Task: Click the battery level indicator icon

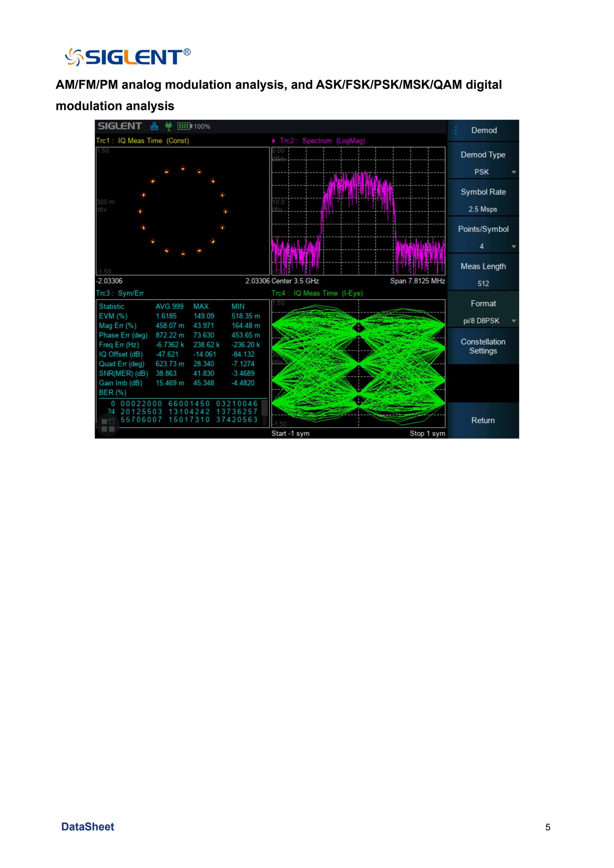Action: (185, 126)
